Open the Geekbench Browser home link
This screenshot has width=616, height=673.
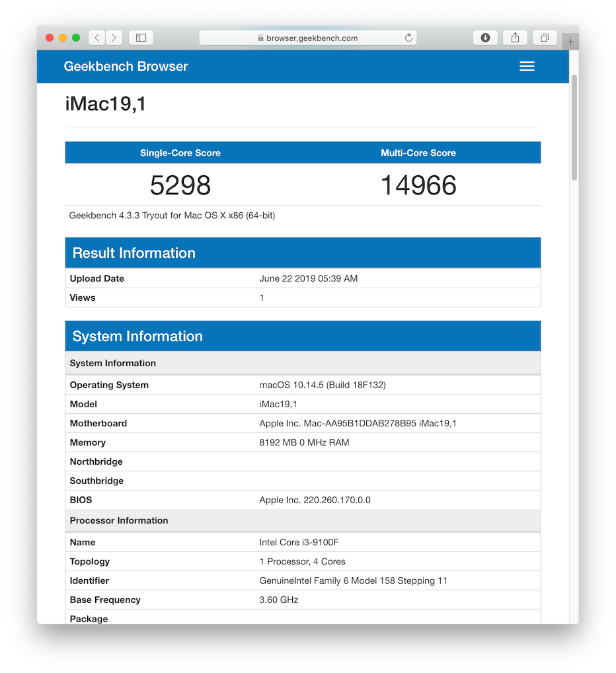coord(126,66)
